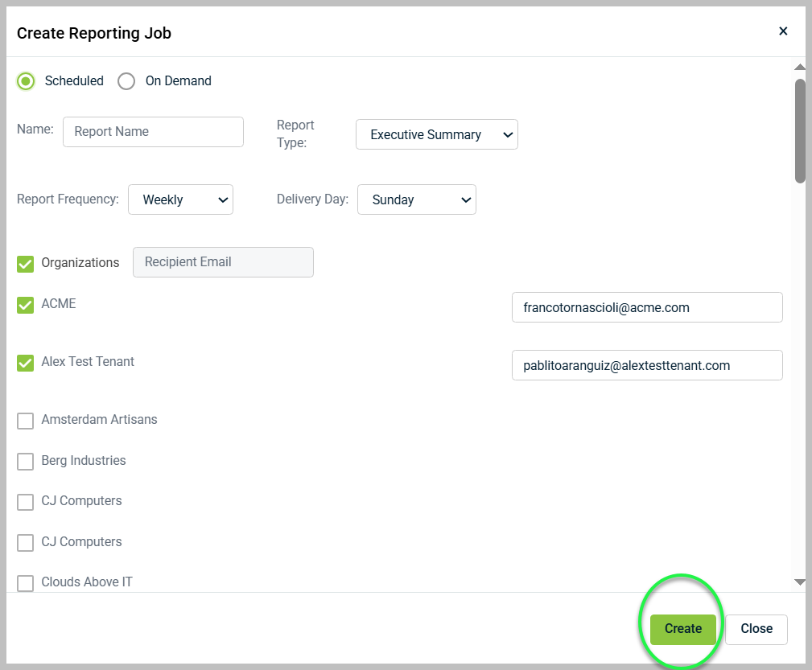
Task: Click into the Report Name field
Action: tap(153, 131)
